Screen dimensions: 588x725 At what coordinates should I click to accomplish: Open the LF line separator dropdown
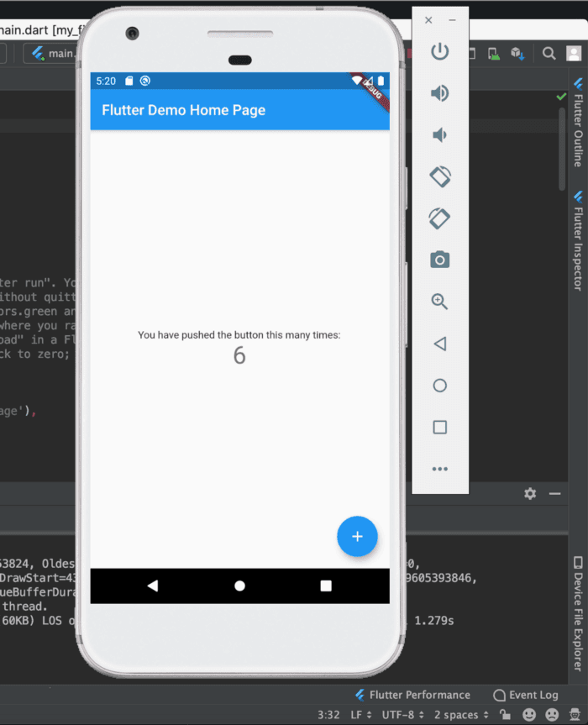(361, 715)
